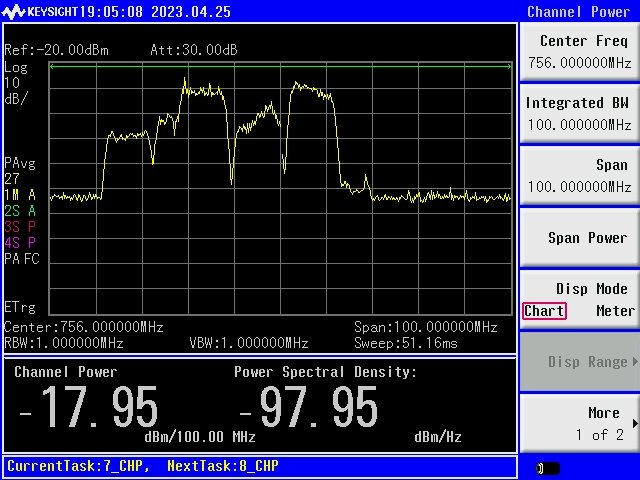Image resolution: width=640 pixels, height=480 pixels.
Task: Open More softkeys page 1 of 2
Action: pyautogui.click(x=580, y=423)
